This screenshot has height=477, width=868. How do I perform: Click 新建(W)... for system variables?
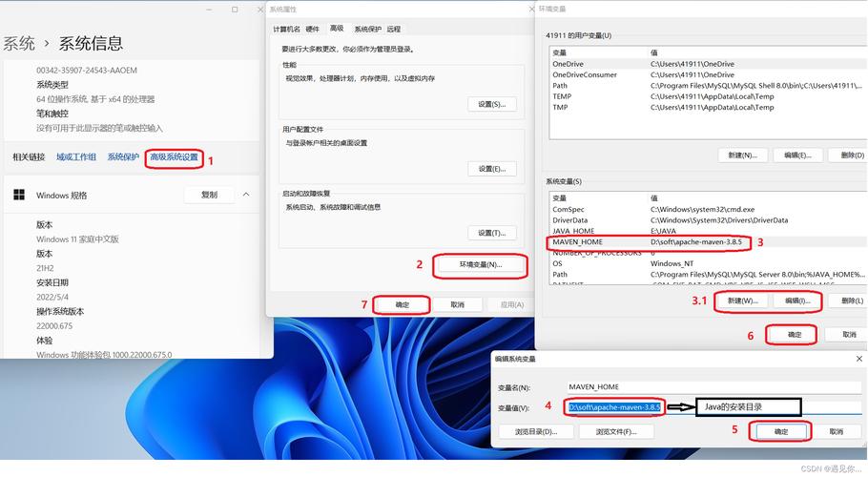pos(742,301)
